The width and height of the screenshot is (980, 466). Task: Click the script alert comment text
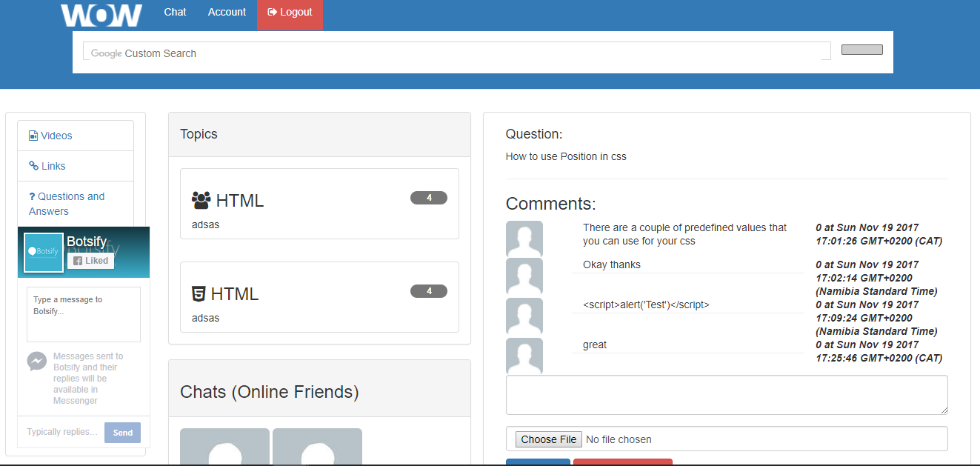[646, 304]
